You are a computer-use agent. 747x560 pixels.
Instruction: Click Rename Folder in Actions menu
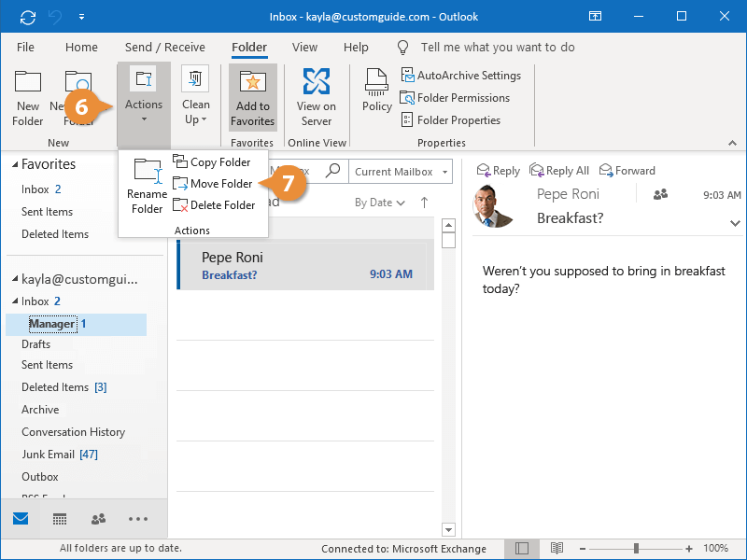[147, 186]
